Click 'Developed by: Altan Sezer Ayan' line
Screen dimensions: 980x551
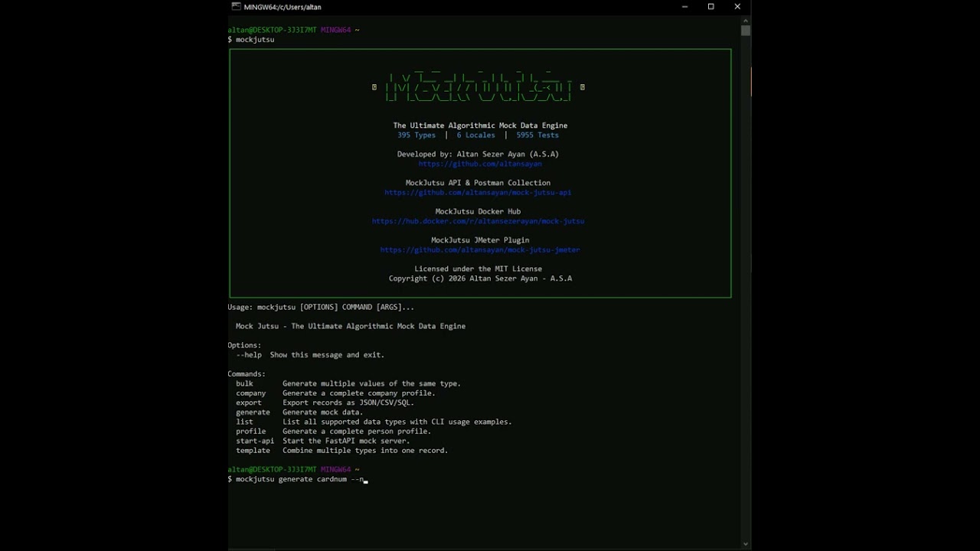click(x=478, y=154)
